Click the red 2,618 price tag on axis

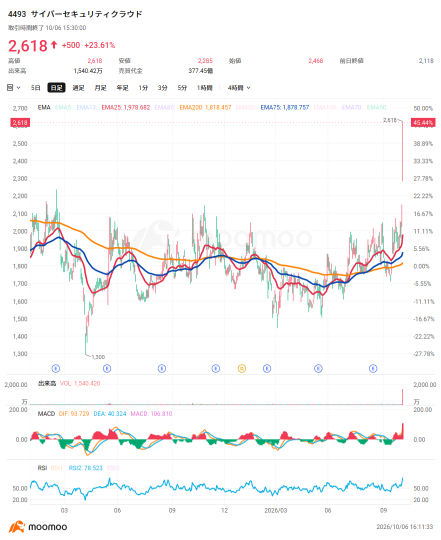coord(20,123)
